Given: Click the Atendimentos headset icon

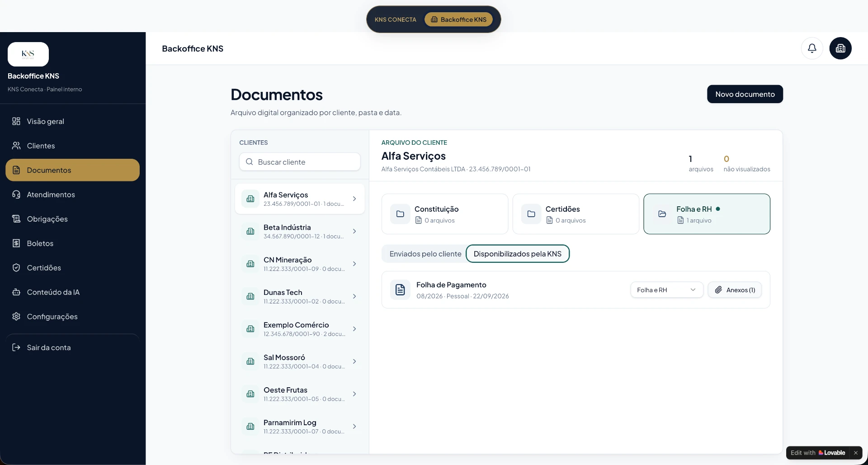Looking at the screenshot, I should pos(16,195).
